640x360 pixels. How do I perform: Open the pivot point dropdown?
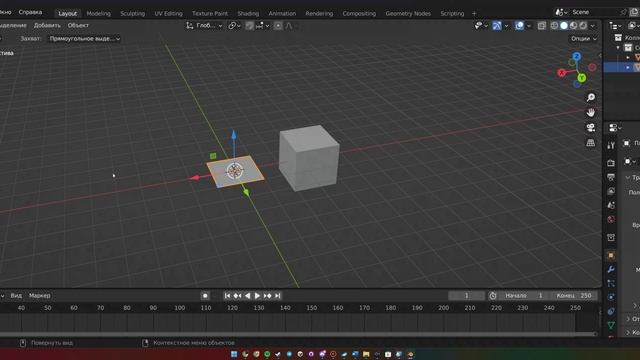click(234, 26)
